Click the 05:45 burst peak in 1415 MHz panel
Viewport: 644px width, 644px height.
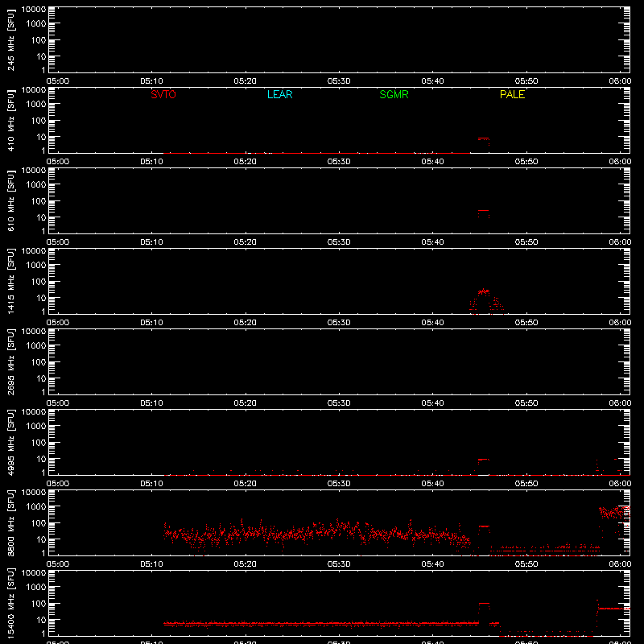[x=484, y=291]
